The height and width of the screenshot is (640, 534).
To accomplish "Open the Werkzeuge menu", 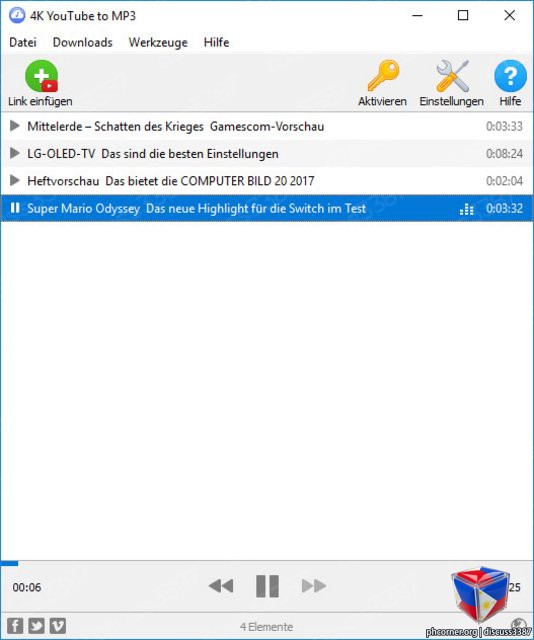I will point(158,42).
